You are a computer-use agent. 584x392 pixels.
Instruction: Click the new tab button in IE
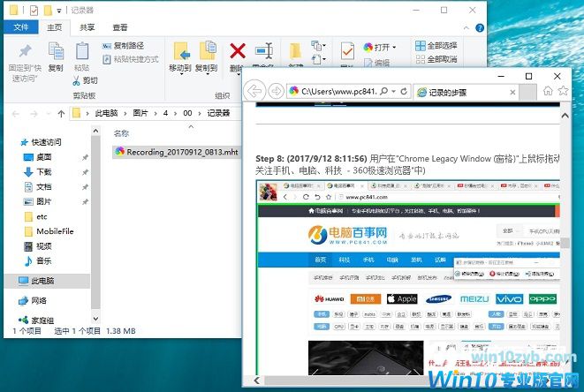pos(528,93)
